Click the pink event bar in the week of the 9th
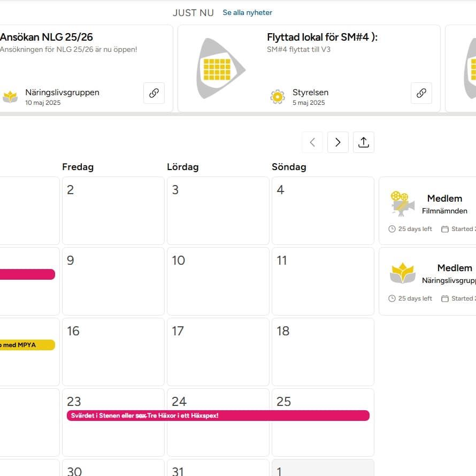Screen dimensions: 476x476 (27, 274)
